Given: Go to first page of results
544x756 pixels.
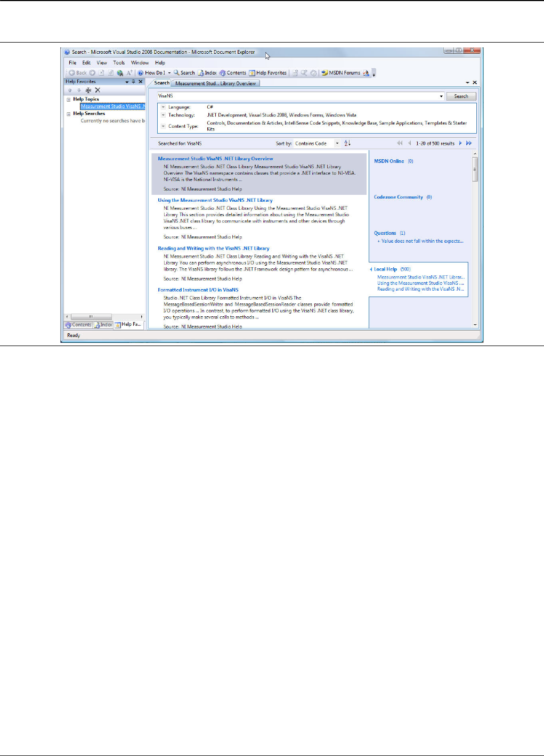Looking at the screenshot, I should tap(400, 143).
